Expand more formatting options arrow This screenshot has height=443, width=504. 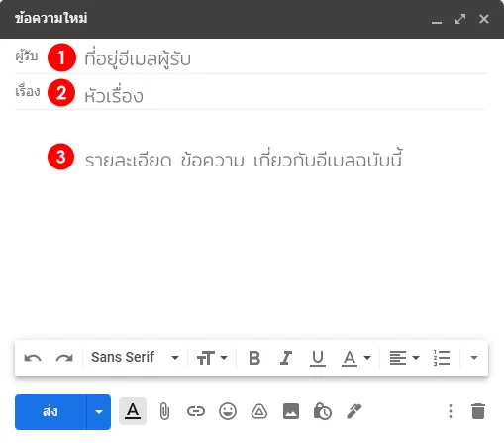[474, 358]
